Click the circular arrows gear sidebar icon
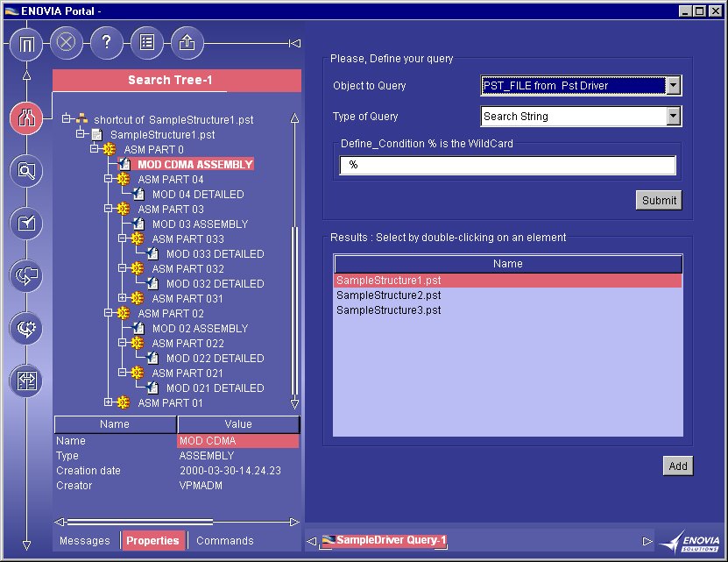Screen dimensions: 728x562 [26, 328]
